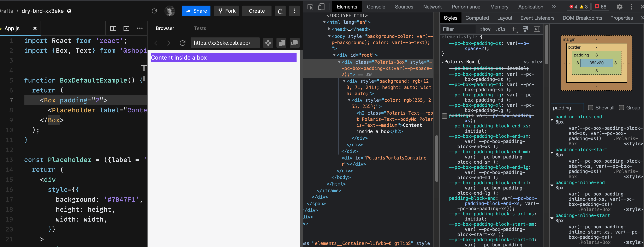Click the preview URL address field
Viewport: 644px width, 247px height.
pyautogui.click(x=225, y=43)
